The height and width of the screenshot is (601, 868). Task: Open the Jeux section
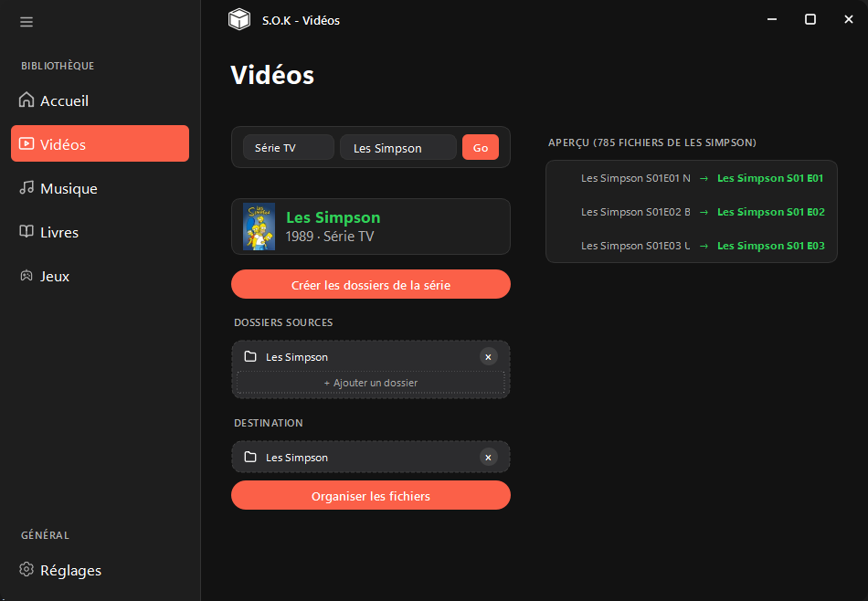(101, 276)
